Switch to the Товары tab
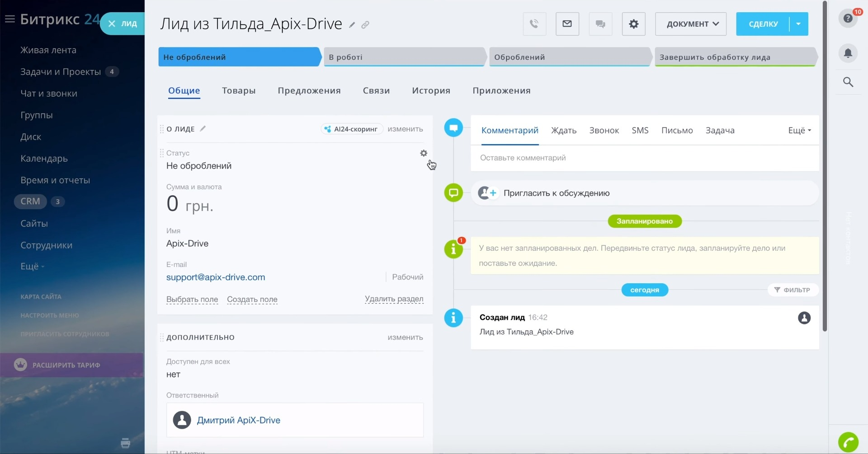The image size is (868, 454). tap(239, 90)
